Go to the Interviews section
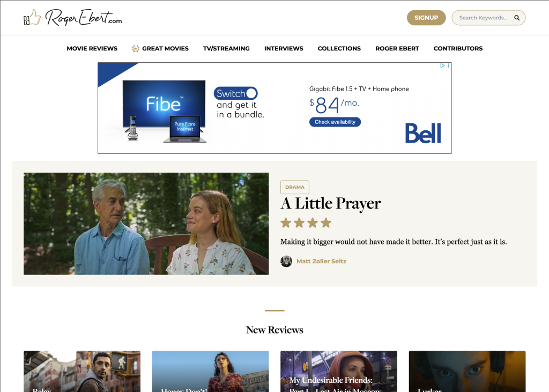 [284, 48]
